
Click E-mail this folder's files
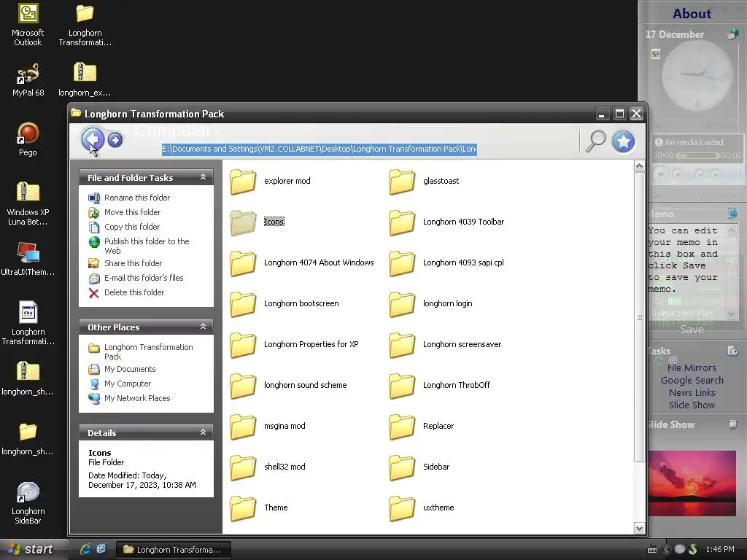pyautogui.click(x=136, y=278)
